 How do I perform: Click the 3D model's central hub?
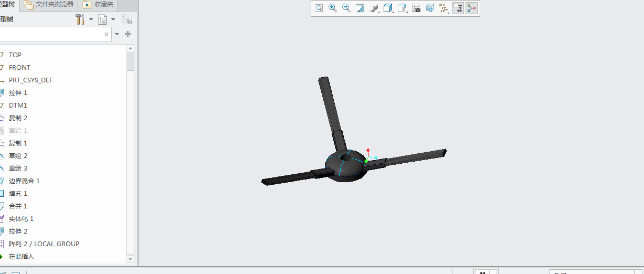(345, 166)
